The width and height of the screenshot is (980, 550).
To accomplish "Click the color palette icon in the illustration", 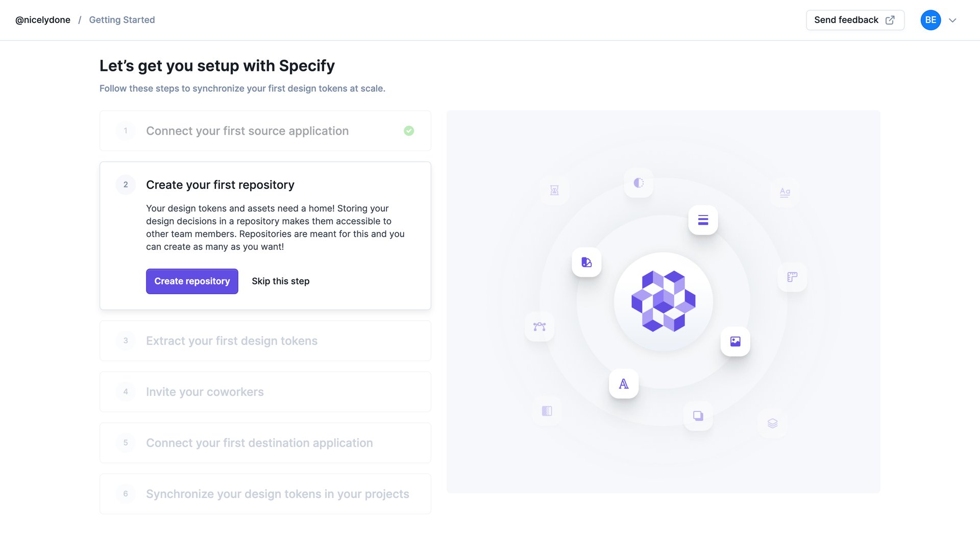I will [x=586, y=262].
